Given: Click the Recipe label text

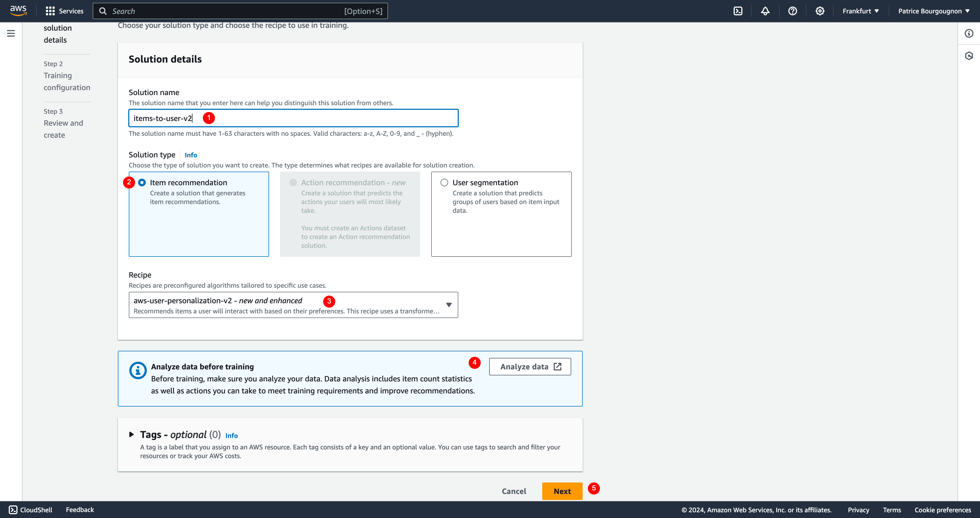Looking at the screenshot, I should 140,275.
